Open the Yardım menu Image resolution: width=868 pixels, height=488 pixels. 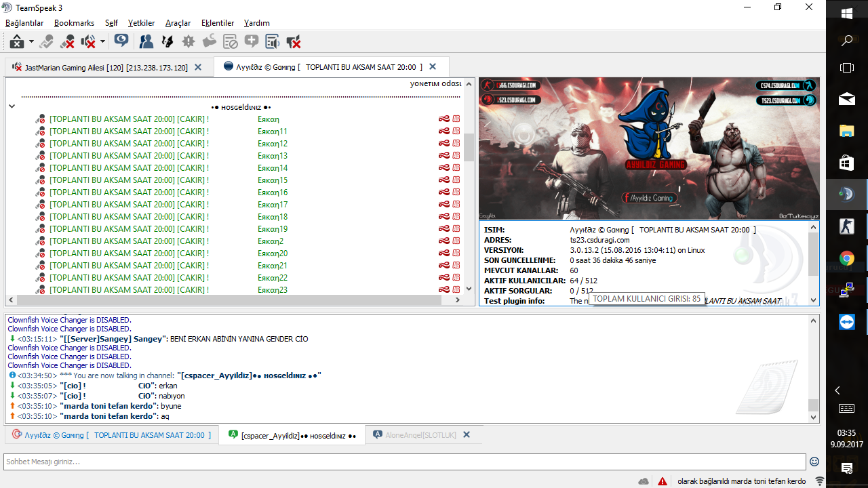coord(257,23)
